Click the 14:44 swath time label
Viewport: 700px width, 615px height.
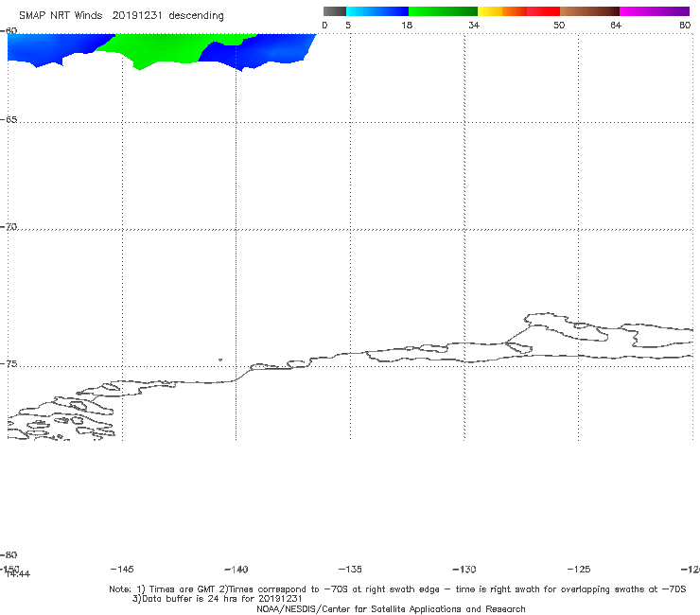(19, 574)
